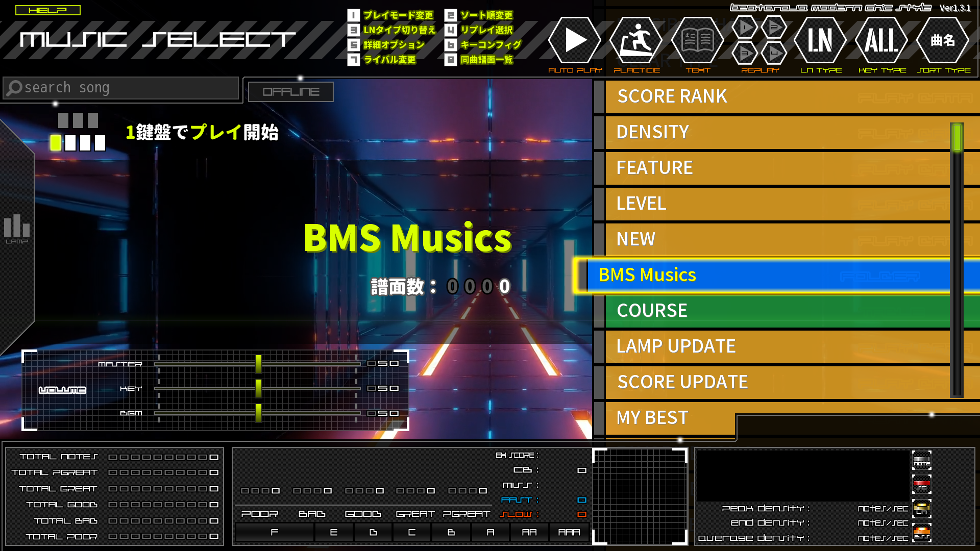Select the LN graph icon

point(922,508)
